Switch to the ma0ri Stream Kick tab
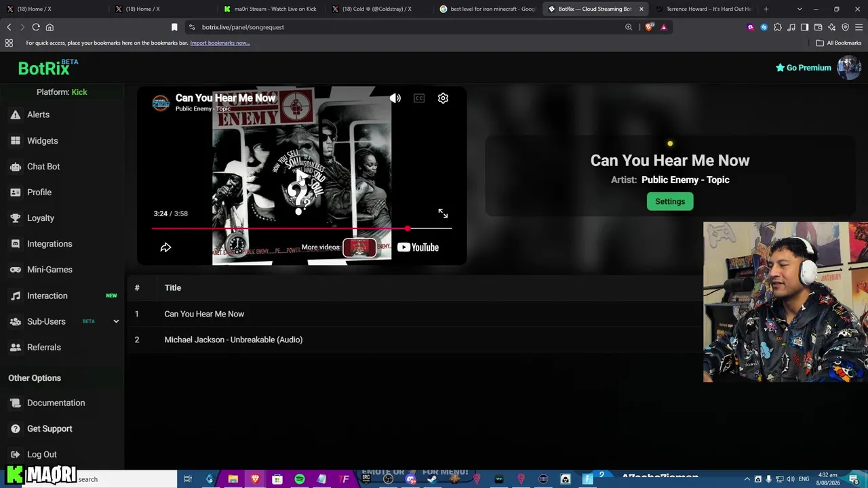 [270, 9]
